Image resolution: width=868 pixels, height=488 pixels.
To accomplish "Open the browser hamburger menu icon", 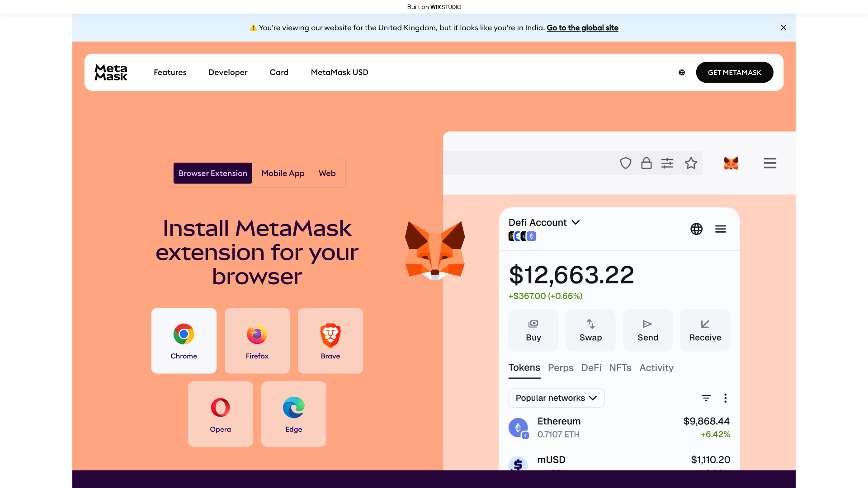I will click(770, 163).
